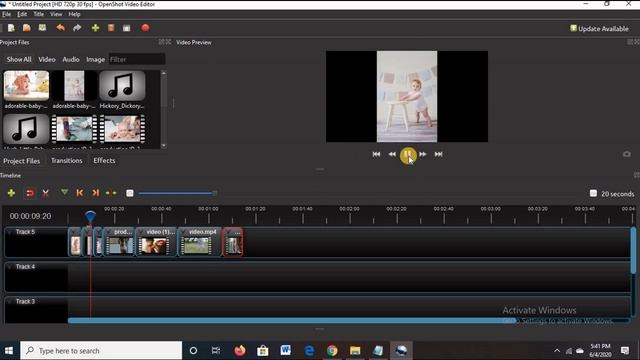
Task: Click the timeline horizontal scrollbar
Action: click(292, 321)
